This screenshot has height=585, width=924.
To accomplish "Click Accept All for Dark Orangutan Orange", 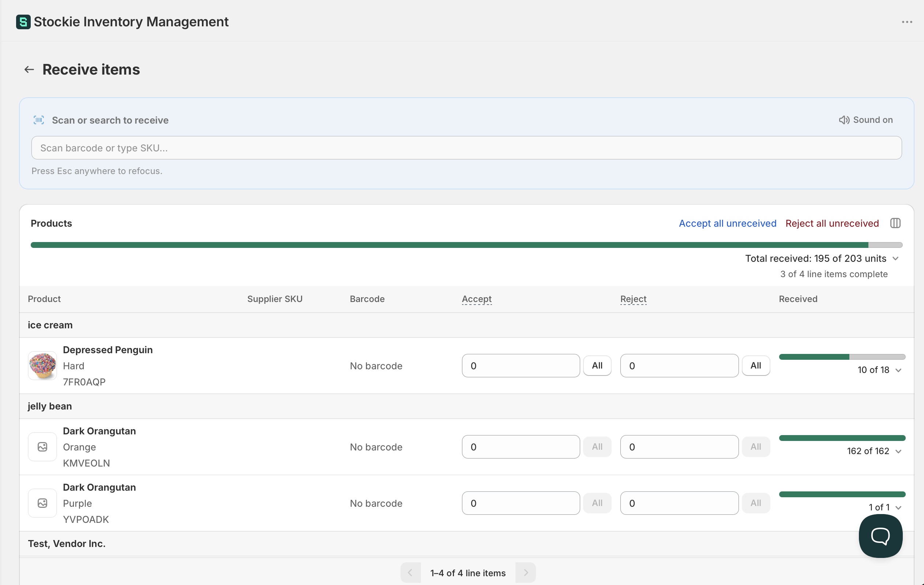I will pos(597,447).
